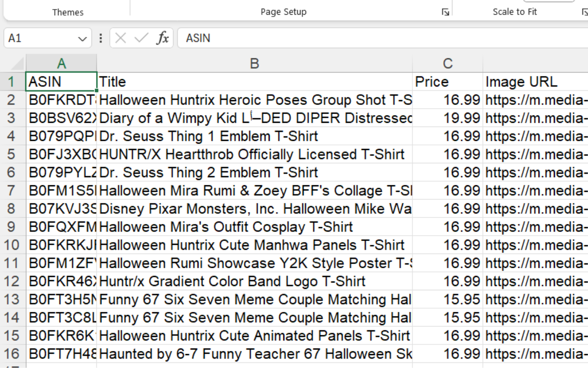This screenshot has height=368, width=588.
Task: Click the Dr. Seuss Thing 1 Emblem cell
Action: (254, 136)
